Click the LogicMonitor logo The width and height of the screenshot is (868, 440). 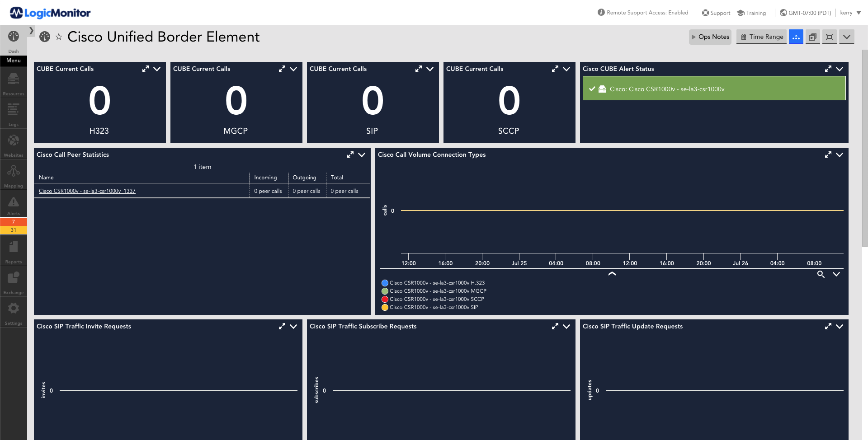(50, 13)
